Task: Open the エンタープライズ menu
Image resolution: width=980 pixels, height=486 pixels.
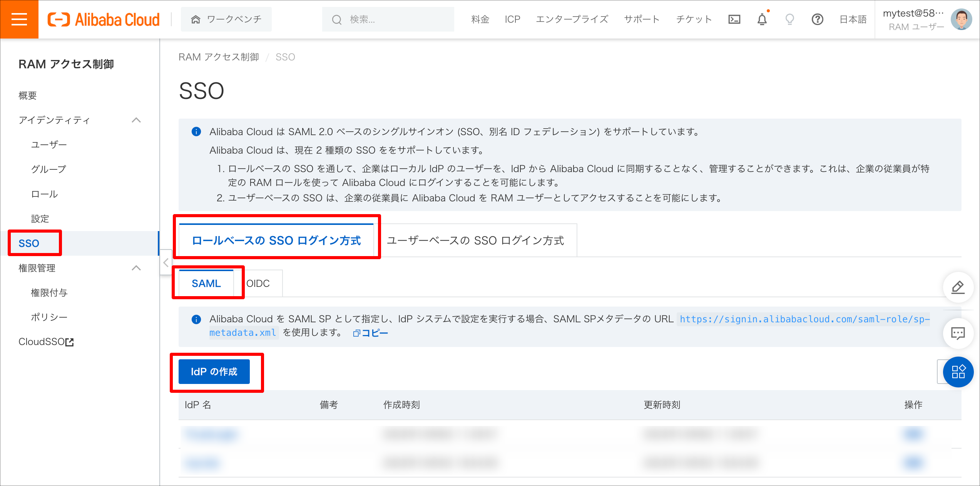Action: tap(572, 19)
